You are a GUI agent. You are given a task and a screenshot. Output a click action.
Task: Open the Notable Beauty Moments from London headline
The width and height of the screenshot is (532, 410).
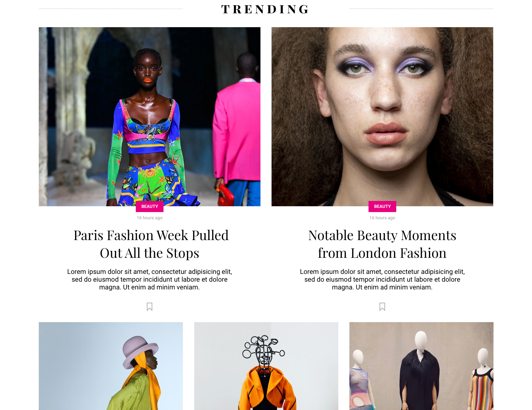(x=382, y=244)
